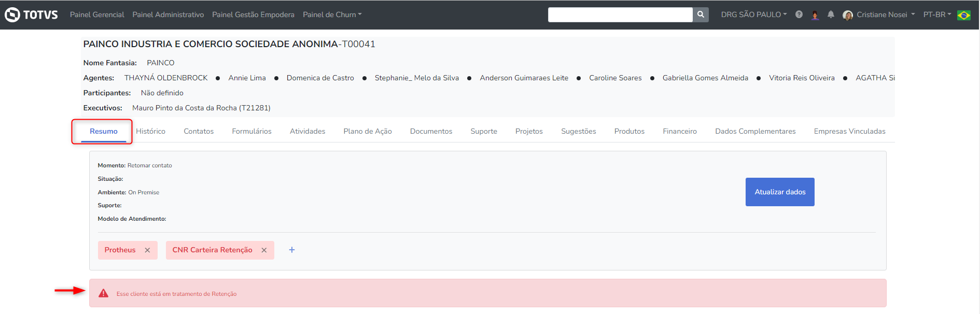Click the Nome Fantasia value PAINCO
Screen dimensions: 980x314
(x=161, y=63)
